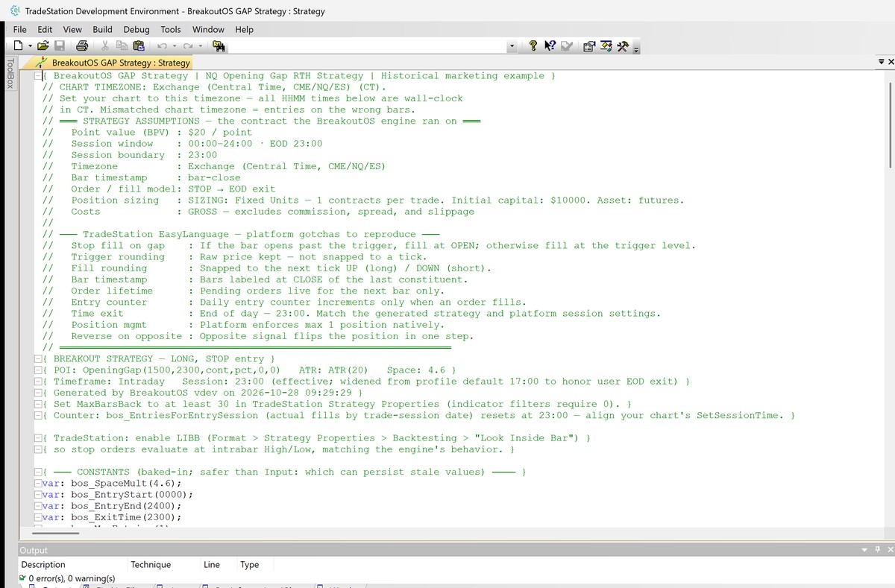Close the Output panel
The width and height of the screenshot is (895, 588).
pos(890,550)
